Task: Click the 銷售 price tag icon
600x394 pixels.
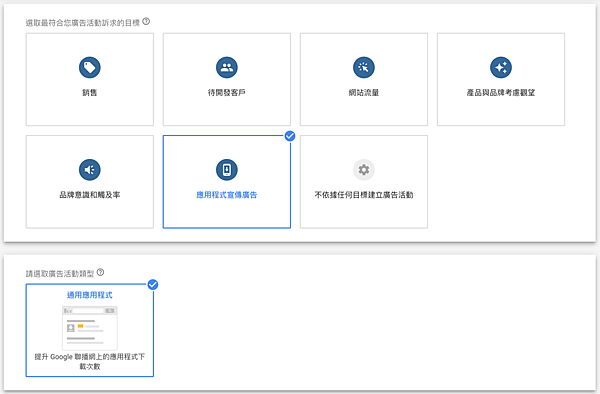Action: 90,67
